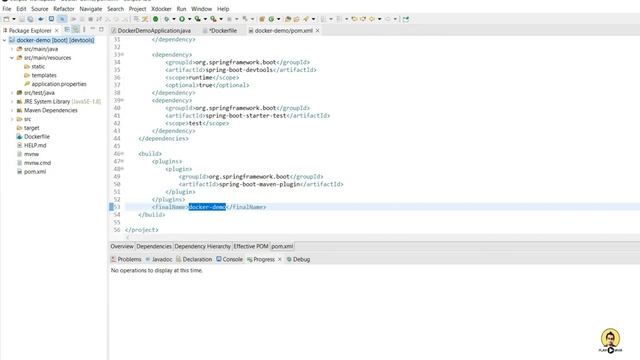
Task: Expand the src/main/java folder
Action: pyautogui.click(x=12, y=49)
